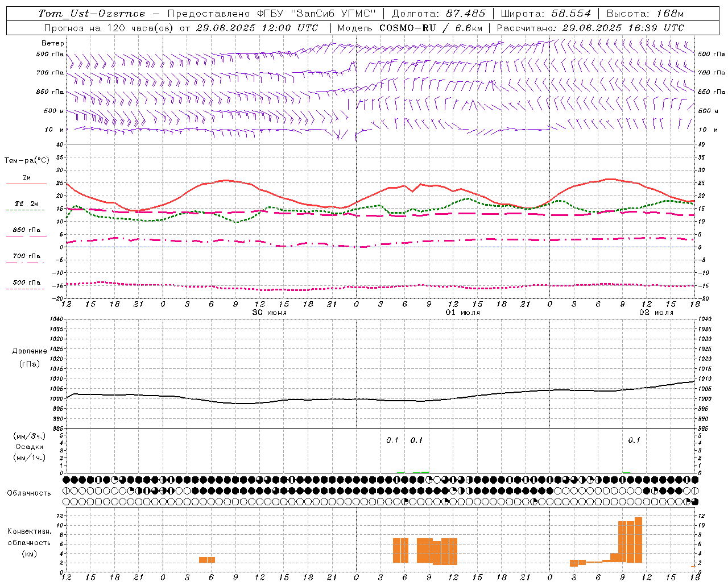This screenshot has width=728, height=582.
Task: Click the (мм/1ч.) precipitation unit label
Action: click(x=30, y=458)
